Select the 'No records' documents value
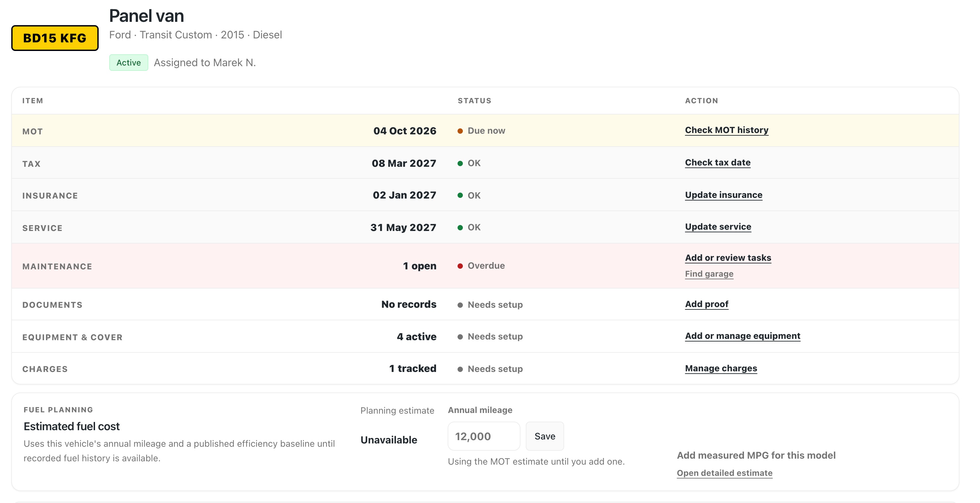 pos(409,304)
